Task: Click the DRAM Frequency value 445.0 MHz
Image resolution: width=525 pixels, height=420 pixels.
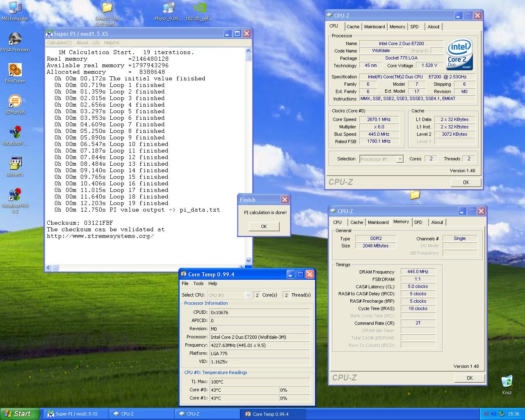Action: [x=418, y=272]
